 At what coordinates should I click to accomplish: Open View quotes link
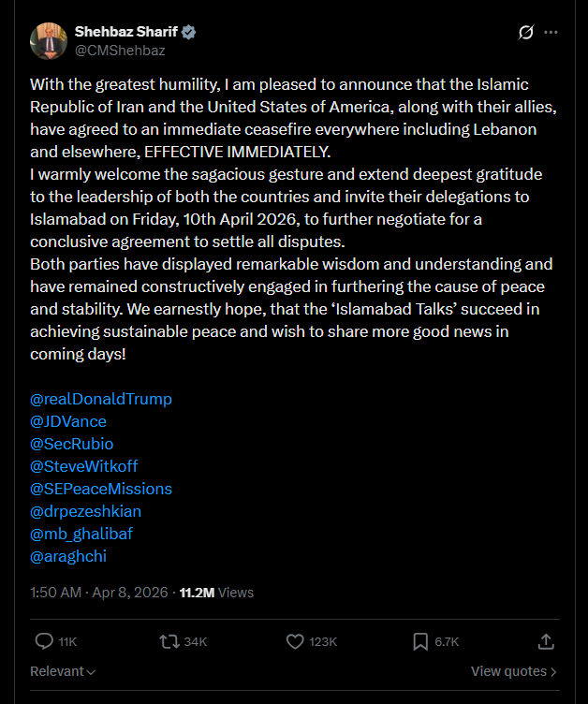click(513, 671)
